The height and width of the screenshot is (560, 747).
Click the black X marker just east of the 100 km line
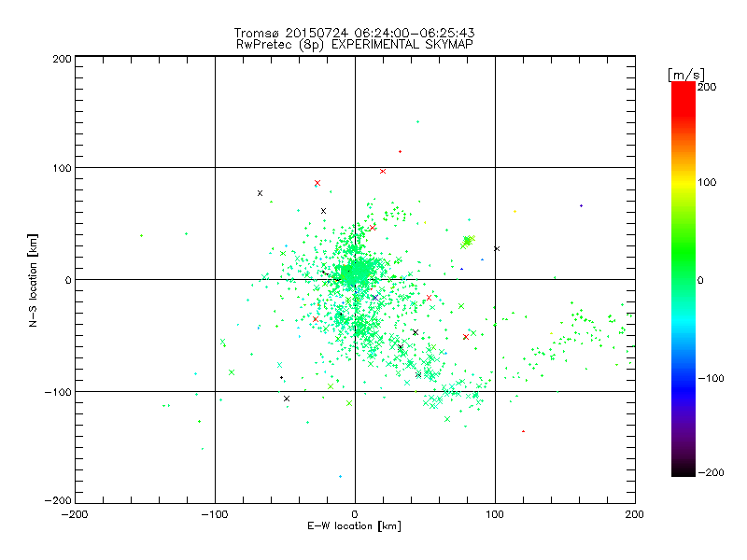(x=497, y=249)
